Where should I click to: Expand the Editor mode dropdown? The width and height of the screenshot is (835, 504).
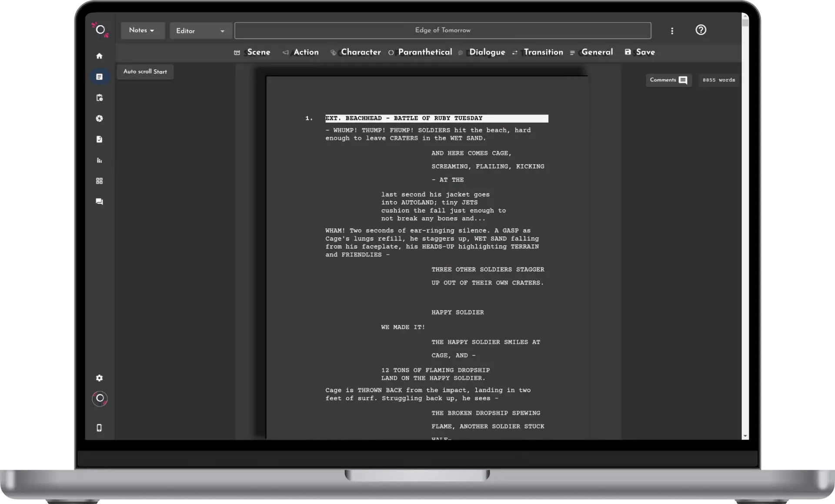coord(200,31)
